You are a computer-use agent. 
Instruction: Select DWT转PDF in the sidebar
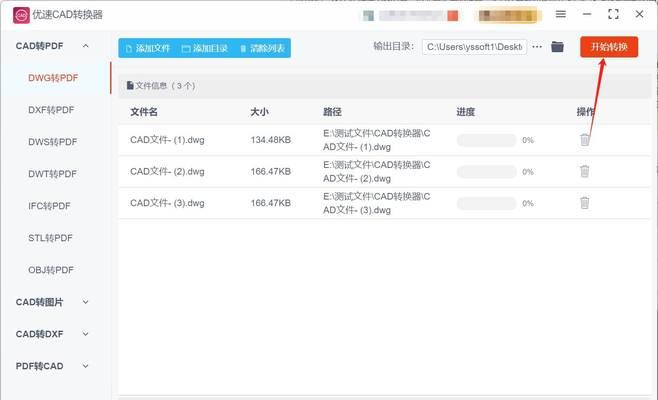pos(52,174)
